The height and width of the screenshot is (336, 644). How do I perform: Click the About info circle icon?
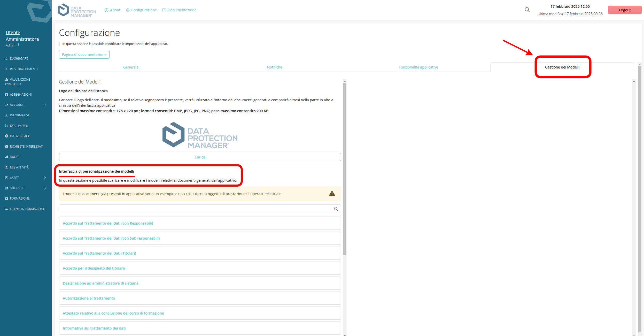106,10
